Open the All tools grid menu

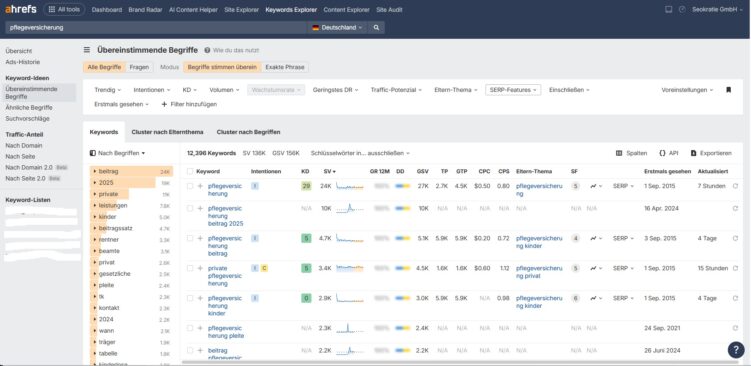click(x=64, y=9)
